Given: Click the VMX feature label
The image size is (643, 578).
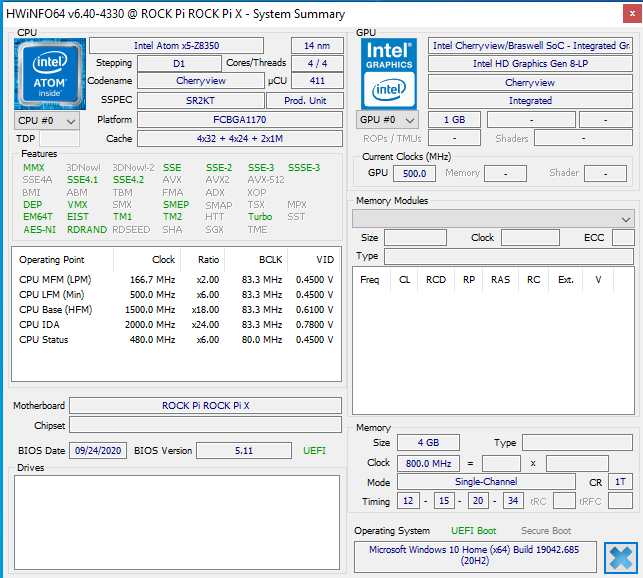Looking at the screenshot, I should [77, 205].
